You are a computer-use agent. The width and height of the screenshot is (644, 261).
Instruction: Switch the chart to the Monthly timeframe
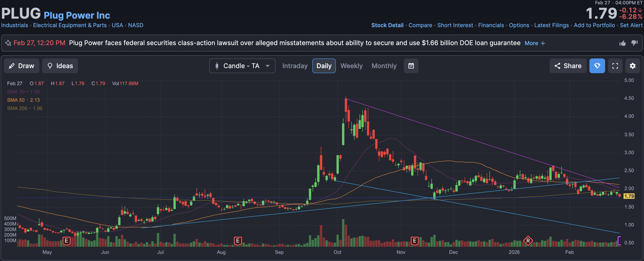tap(384, 66)
